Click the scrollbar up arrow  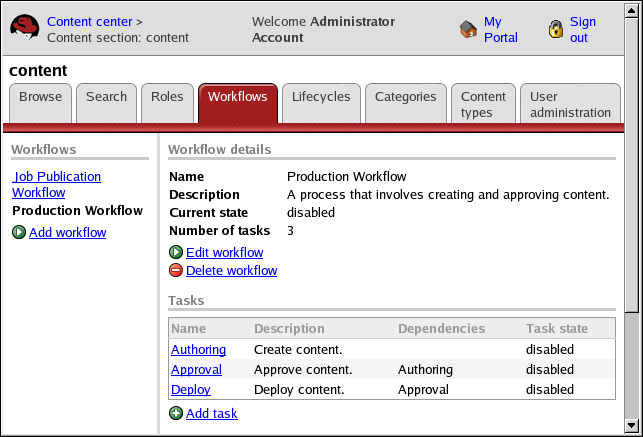632,11
